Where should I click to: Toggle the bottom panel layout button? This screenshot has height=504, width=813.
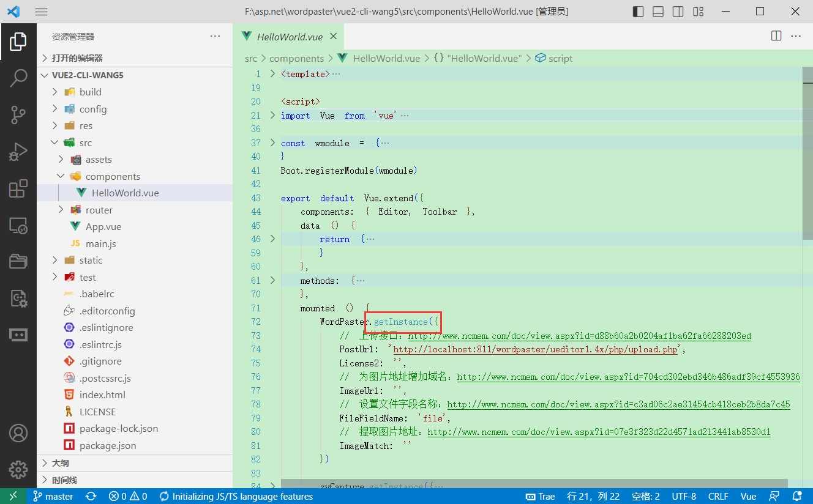coord(658,12)
